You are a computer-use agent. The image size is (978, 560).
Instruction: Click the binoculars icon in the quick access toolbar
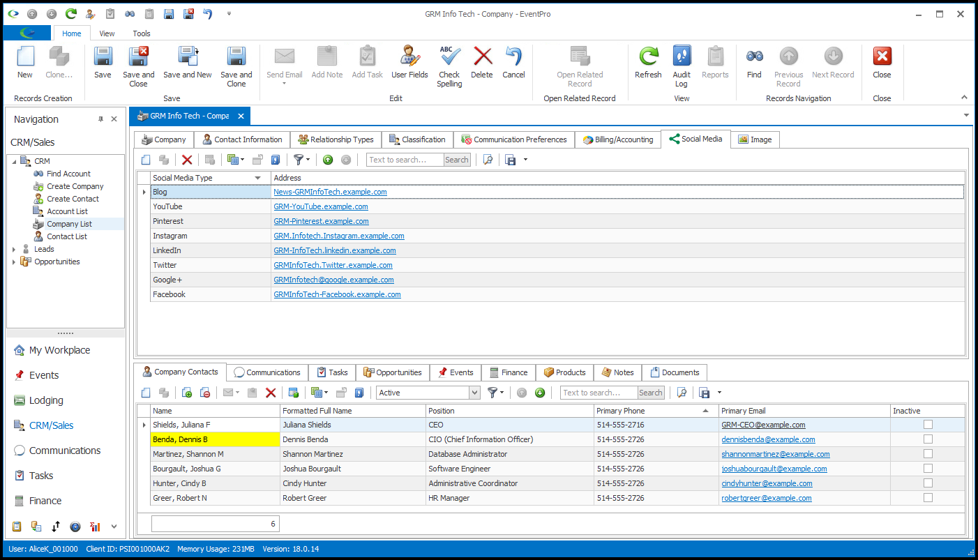pos(130,14)
